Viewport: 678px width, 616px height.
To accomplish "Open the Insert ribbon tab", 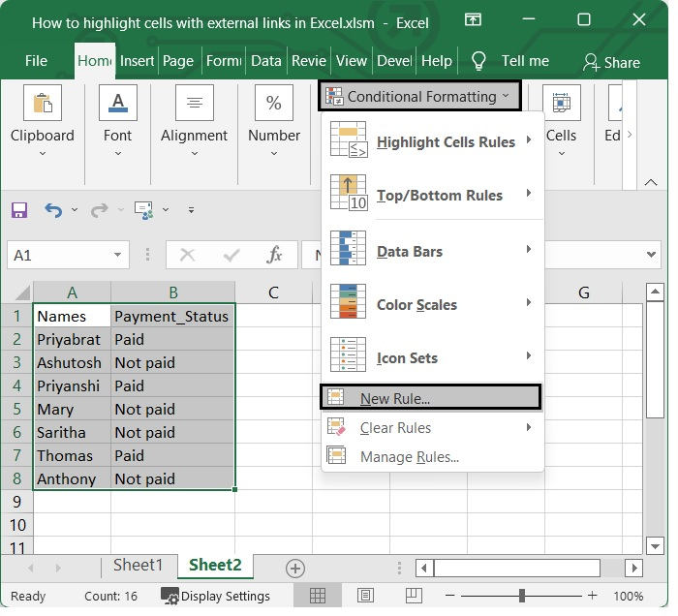I will pyautogui.click(x=137, y=61).
